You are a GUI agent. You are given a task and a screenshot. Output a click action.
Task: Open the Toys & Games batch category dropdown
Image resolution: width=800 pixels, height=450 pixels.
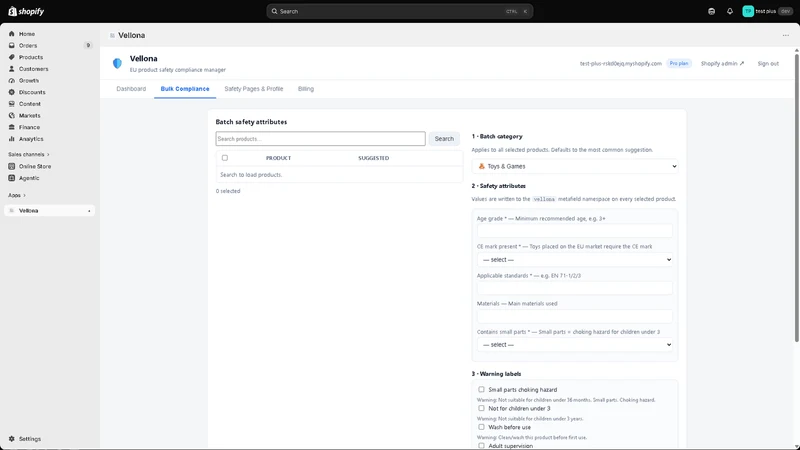click(575, 166)
